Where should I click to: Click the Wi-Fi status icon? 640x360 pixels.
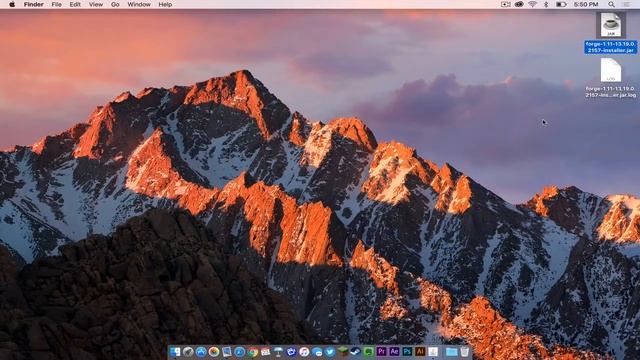(x=532, y=4)
